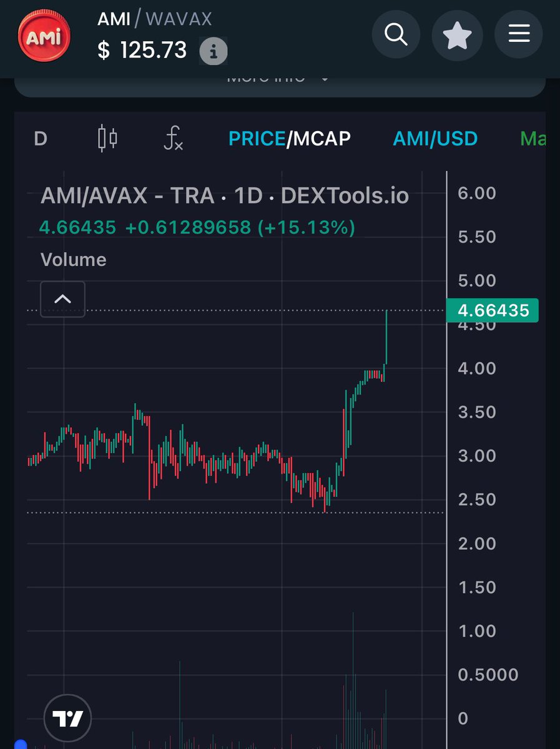
Task: Switch to the AMI/USD tab
Action: click(435, 139)
